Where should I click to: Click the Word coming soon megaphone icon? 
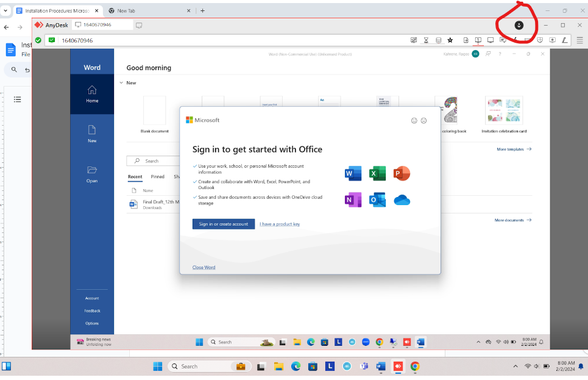[488, 54]
